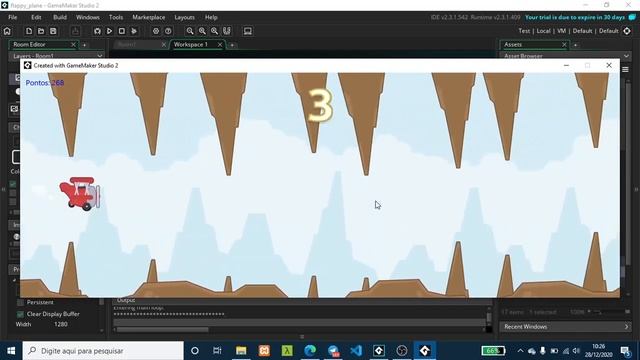Open the Edit menu
This screenshot has height=360, width=640.
[36, 17]
